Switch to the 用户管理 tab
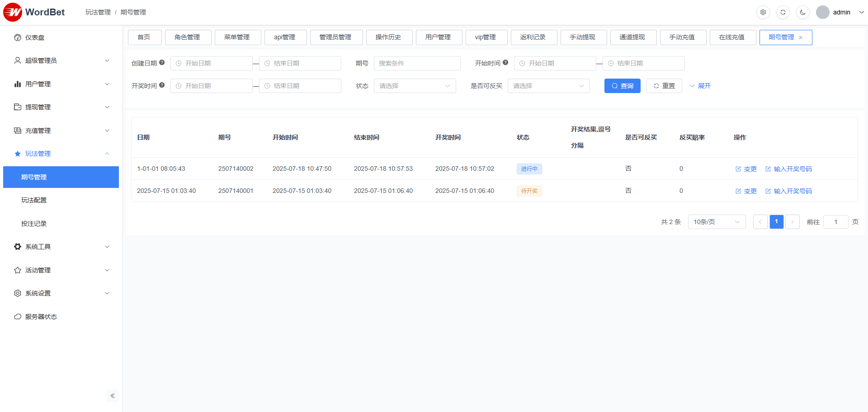The width and height of the screenshot is (868, 412). (438, 37)
